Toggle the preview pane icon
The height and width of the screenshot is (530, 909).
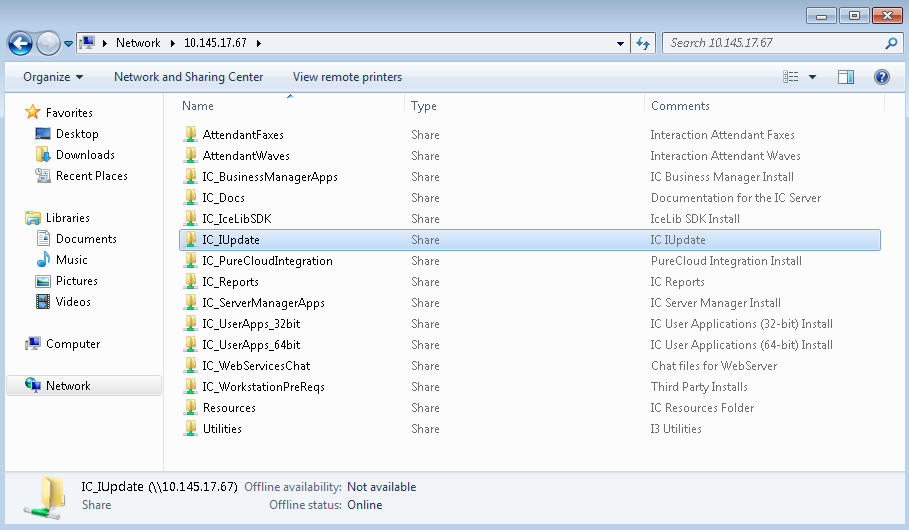point(846,77)
